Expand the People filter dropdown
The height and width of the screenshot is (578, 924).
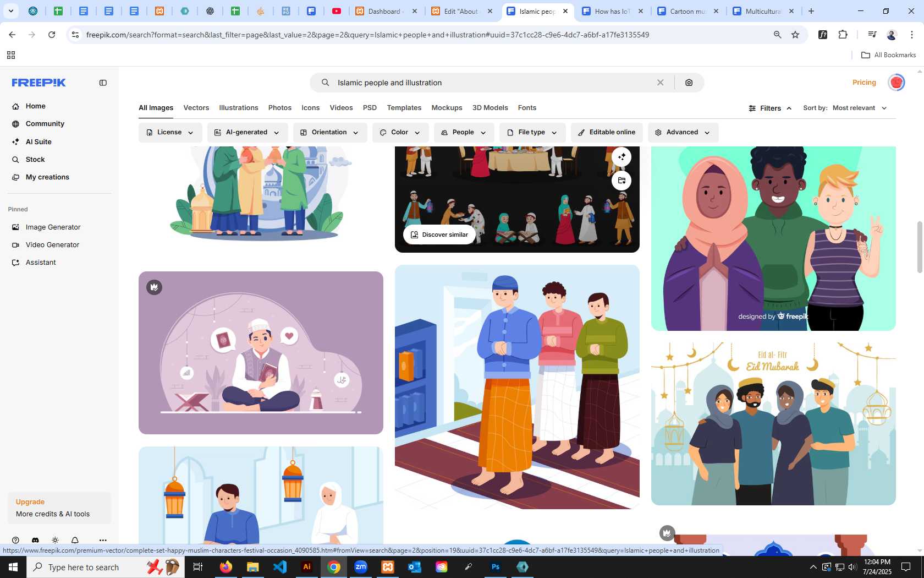464,133
